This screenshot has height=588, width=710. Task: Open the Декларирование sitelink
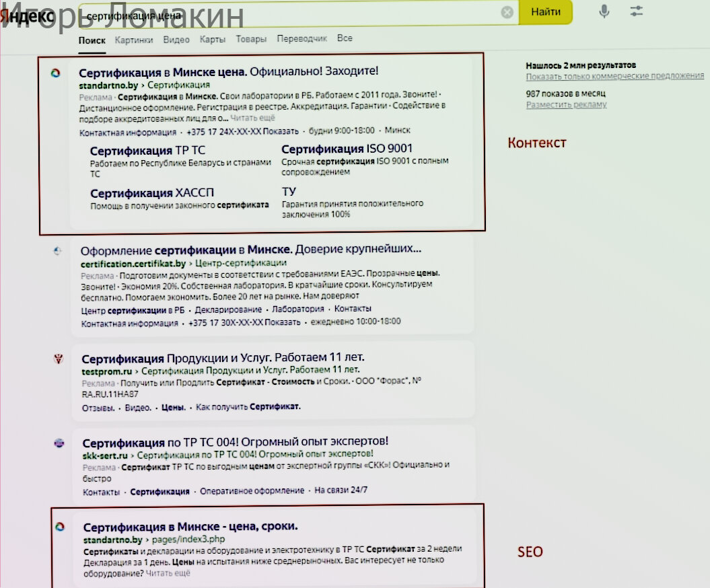[228, 309]
